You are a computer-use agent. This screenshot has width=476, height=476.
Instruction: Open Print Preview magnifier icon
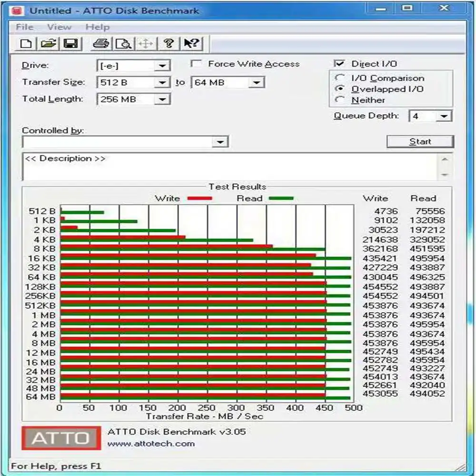pos(124,44)
